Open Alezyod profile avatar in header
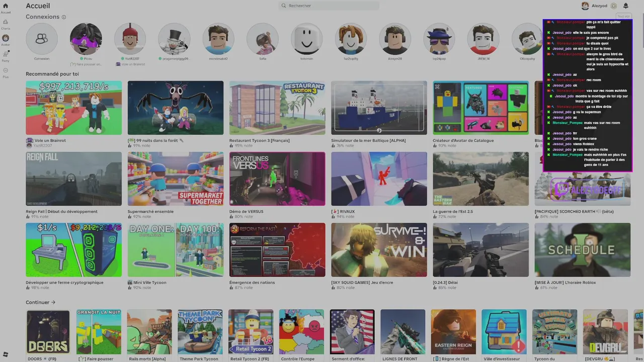644x362 pixels. click(x=585, y=6)
